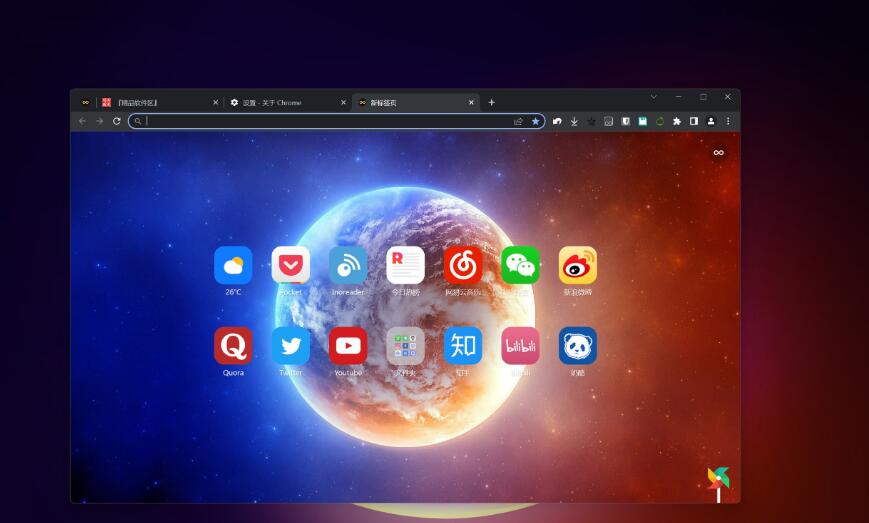
Task: Open the tab search chevron
Action: [x=654, y=97]
